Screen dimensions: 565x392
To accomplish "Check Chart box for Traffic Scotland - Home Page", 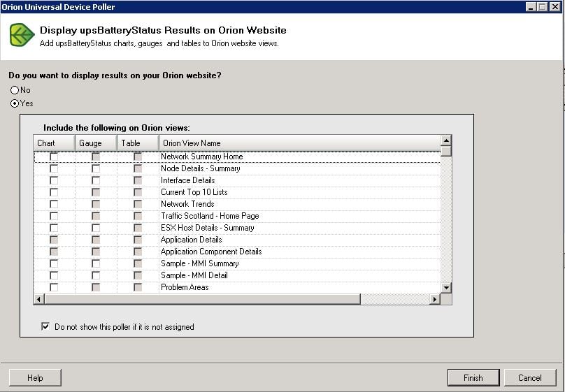I will (54, 216).
